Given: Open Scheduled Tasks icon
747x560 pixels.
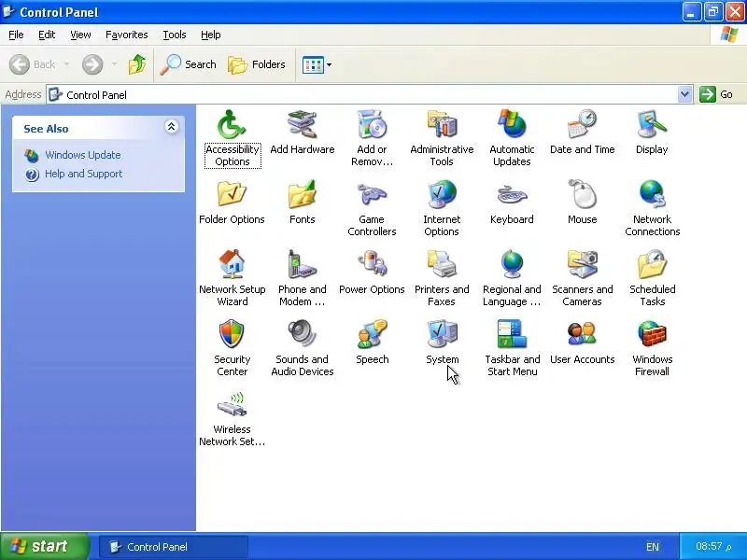Looking at the screenshot, I should click(652, 264).
